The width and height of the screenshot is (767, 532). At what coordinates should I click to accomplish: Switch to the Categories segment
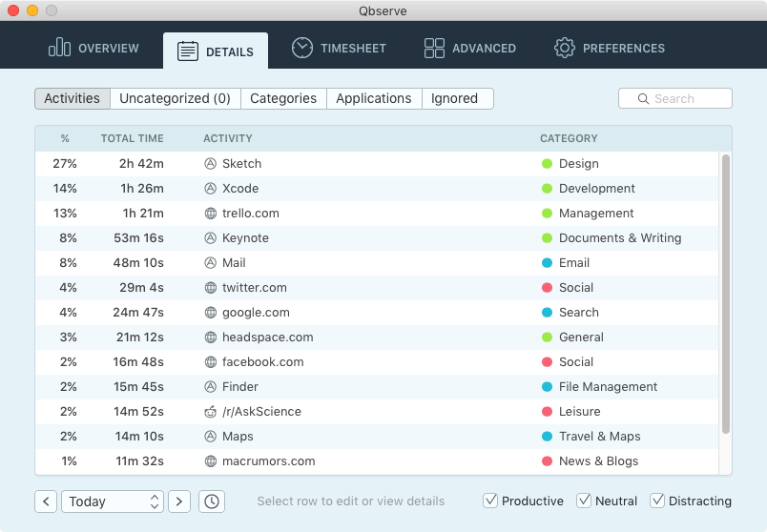click(x=283, y=99)
